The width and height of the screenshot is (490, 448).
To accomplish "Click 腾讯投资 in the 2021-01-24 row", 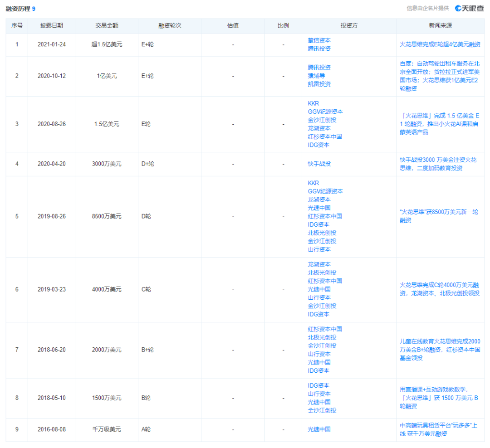I will pos(319,49).
